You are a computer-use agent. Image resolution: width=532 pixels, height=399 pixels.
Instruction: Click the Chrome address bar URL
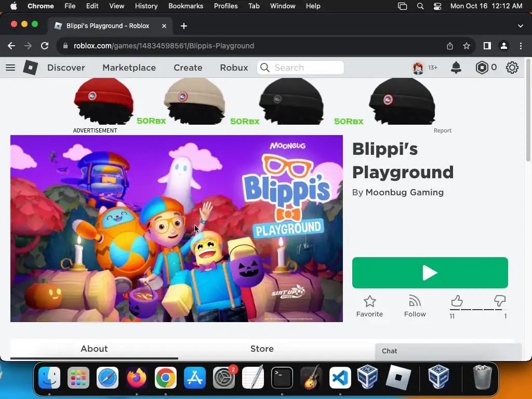click(x=164, y=46)
